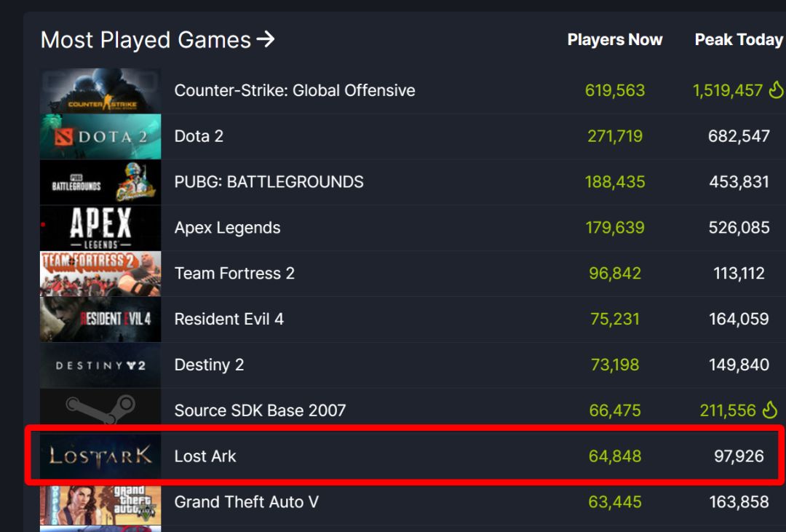Click the Steam logo for Source SDK
The height and width of the screenshot is (532, 786).
click(100, 410)
